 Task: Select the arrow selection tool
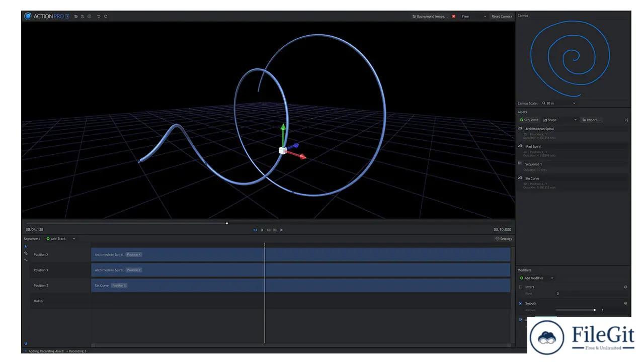click(x=26, y=247)
